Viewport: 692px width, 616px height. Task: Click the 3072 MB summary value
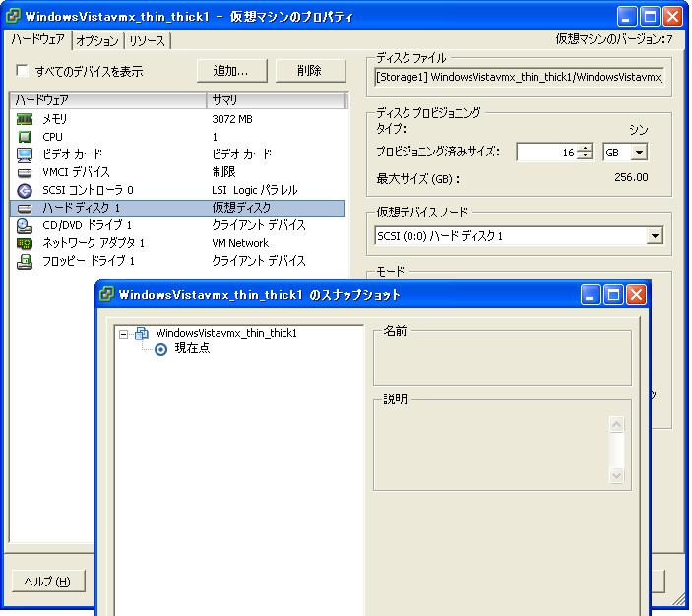pyautogui.click(x=232, y=119)
